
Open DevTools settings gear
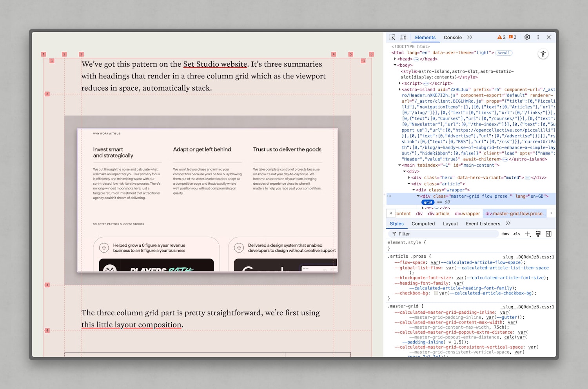click(x=527, y=37)
